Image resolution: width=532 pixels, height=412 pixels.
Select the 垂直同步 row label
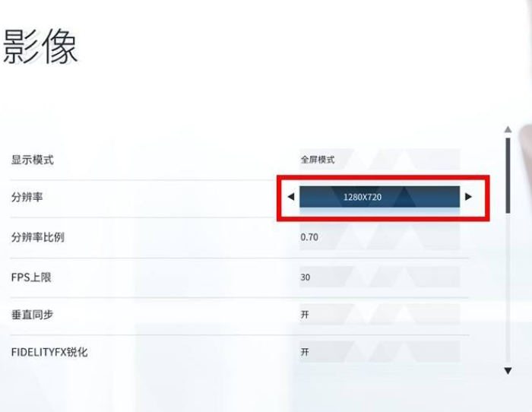point(32,315)
